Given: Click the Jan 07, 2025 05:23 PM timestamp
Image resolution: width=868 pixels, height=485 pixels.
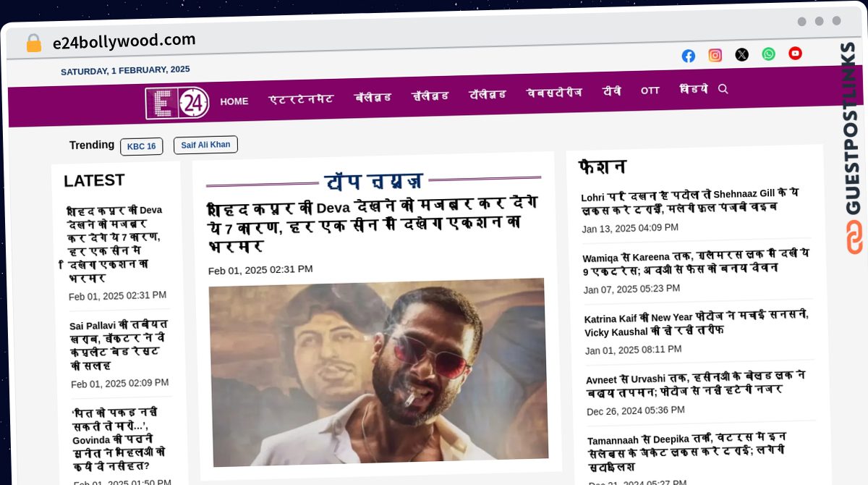Looking at the screenshot, I should 632,289.
